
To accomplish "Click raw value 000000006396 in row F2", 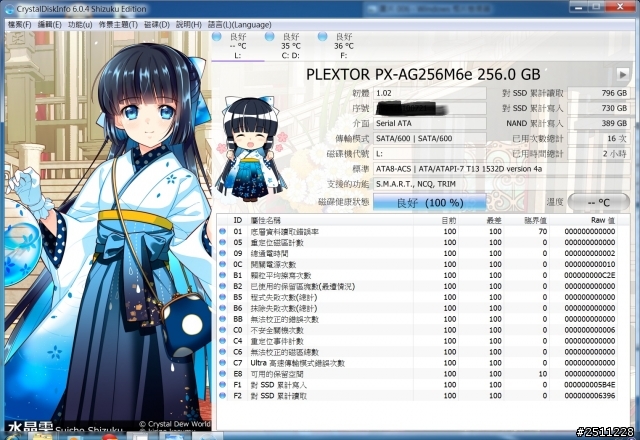I will pos(590,396).
